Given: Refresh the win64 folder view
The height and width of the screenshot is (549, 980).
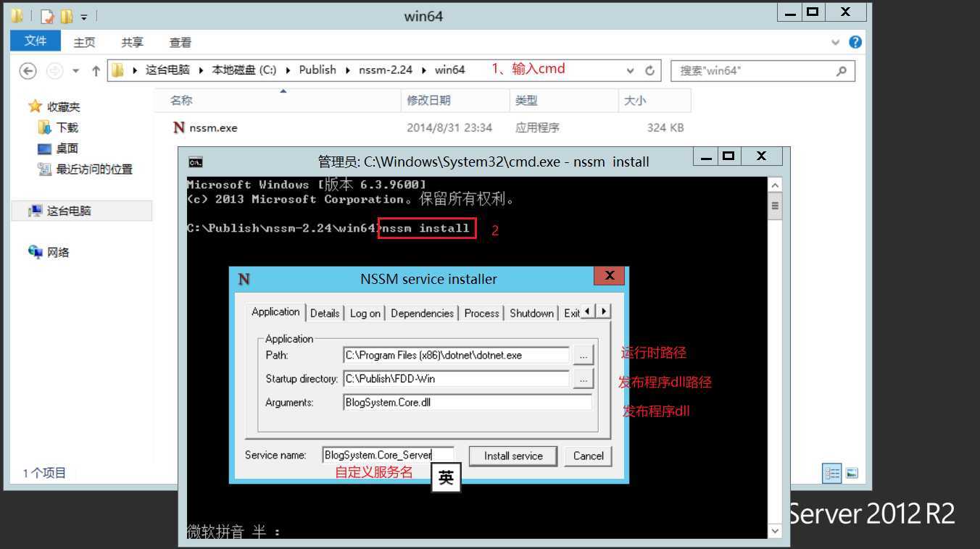Looking at the screenshot, I should coord(649,70).
